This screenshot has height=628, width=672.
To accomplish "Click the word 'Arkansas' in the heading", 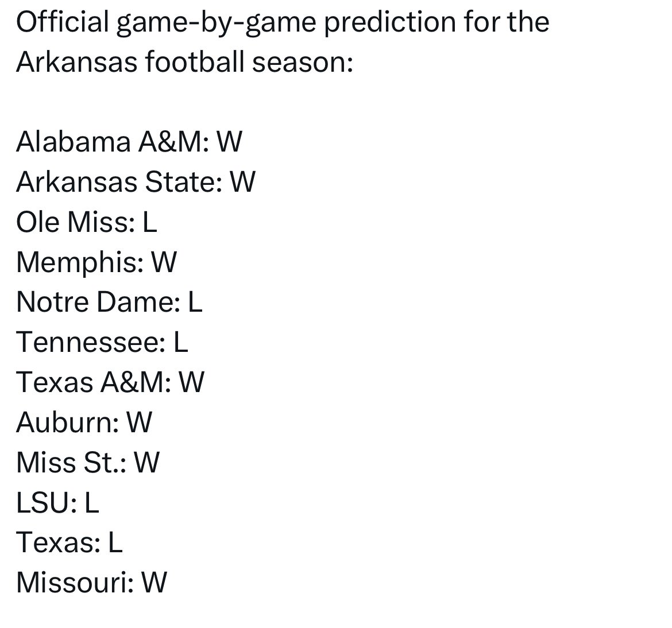I will tap(77, 61).
